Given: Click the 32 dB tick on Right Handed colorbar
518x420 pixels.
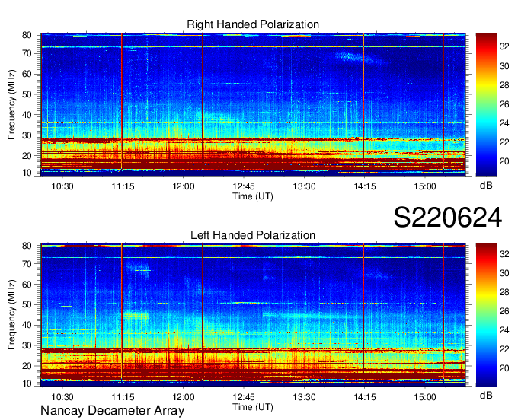Looking at the screenshot, I should (504, 46).
